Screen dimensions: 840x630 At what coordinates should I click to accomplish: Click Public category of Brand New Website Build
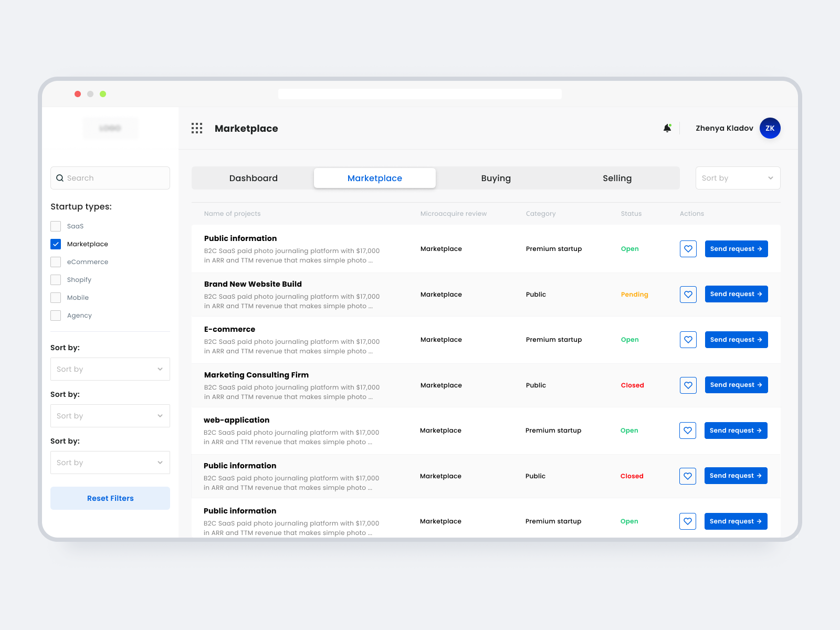[536, 295]
